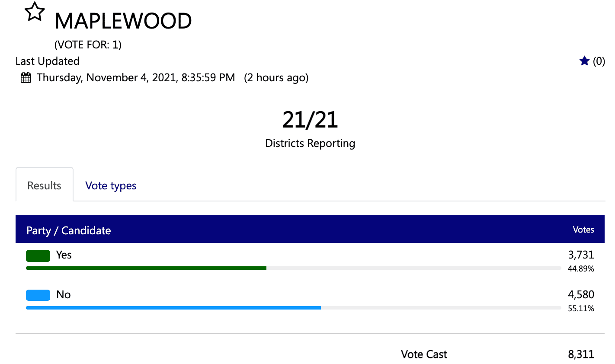Click the green Yes color swatch
This screenshot has width=615, height=364.
pyautogui.click(x=38, y=255)
